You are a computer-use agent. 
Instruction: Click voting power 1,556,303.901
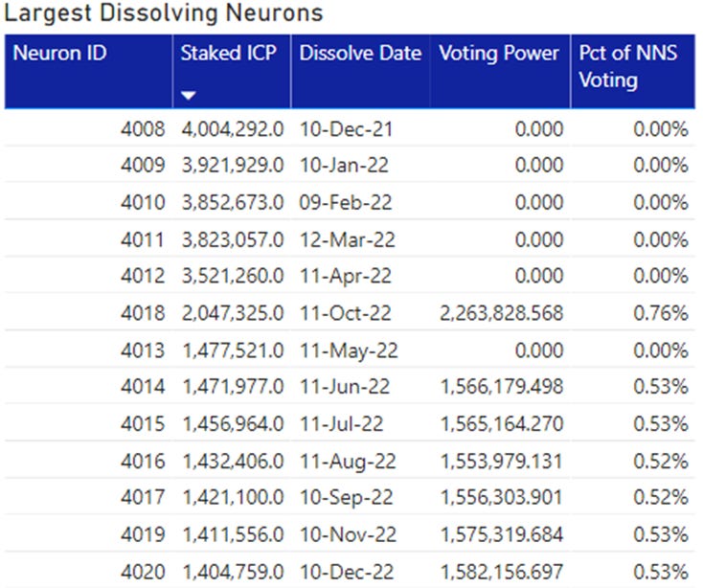(x=502, y=497)
